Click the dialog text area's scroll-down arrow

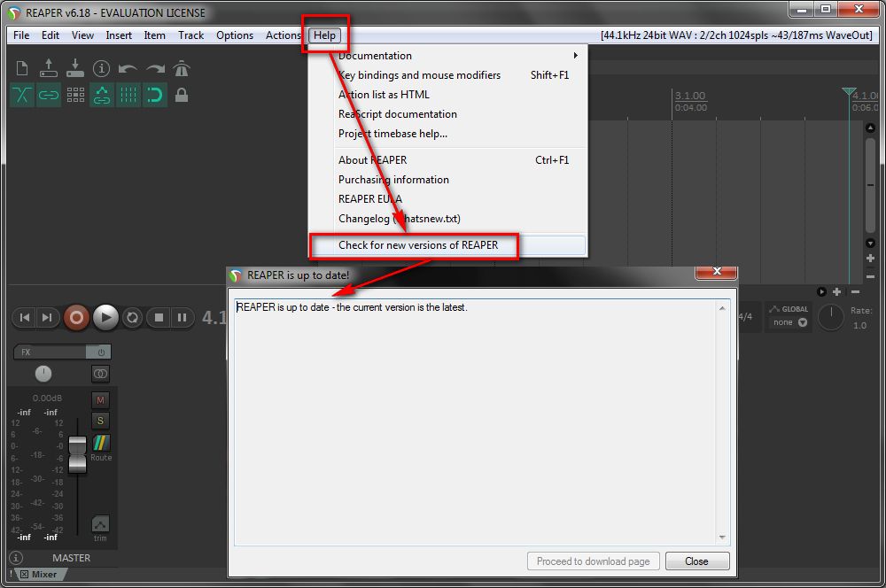(x=722, y=538)
